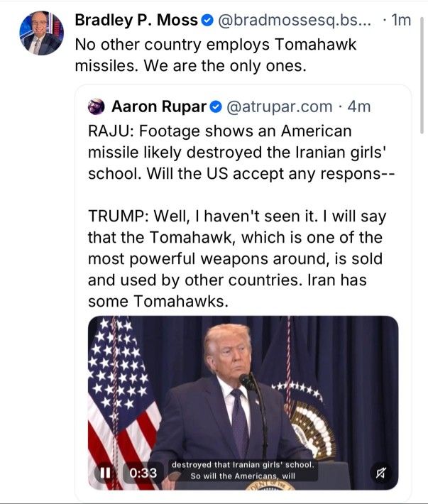The height and width of the screenshot is (504, 428).
Task: Open post text about Tomahawk missiles
Action: [216, 55]
